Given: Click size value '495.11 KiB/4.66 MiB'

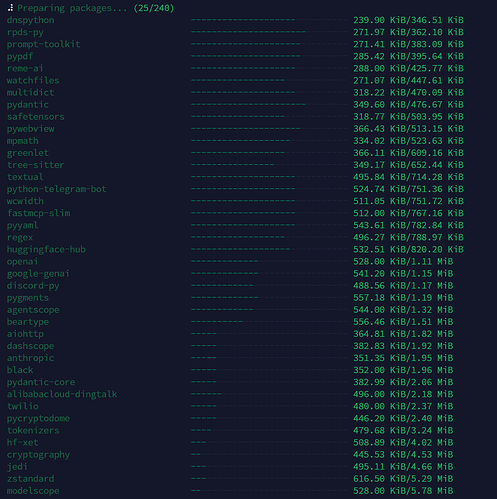Looking at the screenshot, I should pyautogui.click(x=403, y=467).
